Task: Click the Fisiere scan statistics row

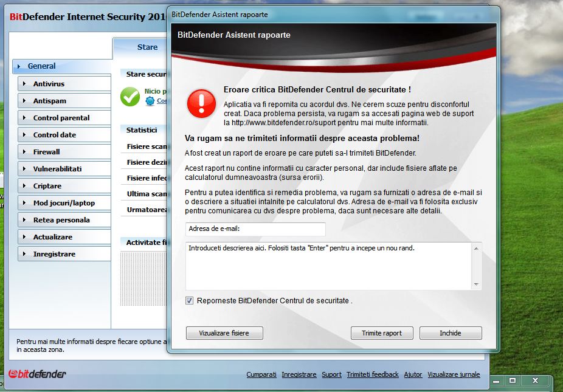Action: [144, 146]
